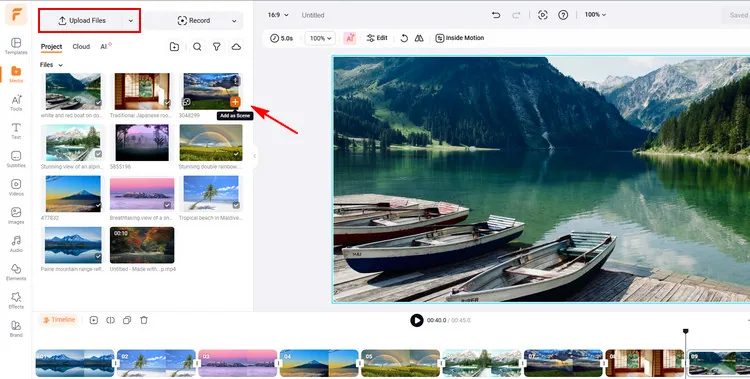Collapse the media panel with side arrow

254,156
